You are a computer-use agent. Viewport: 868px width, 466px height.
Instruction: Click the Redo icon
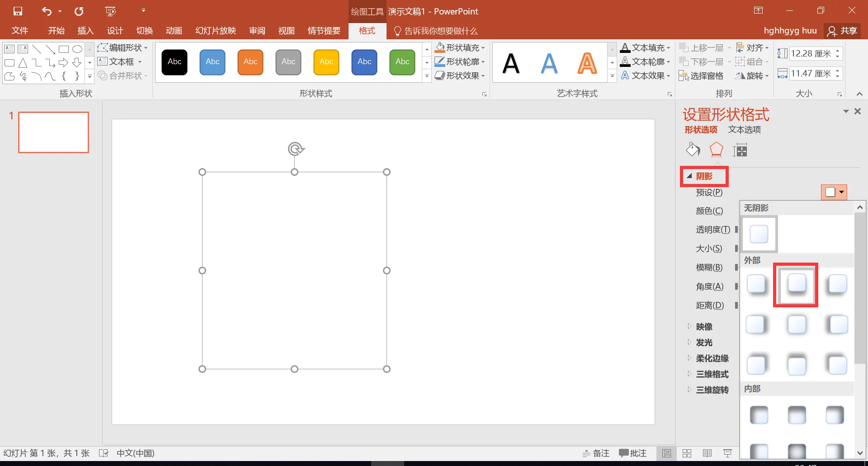[x=79, y=11]
